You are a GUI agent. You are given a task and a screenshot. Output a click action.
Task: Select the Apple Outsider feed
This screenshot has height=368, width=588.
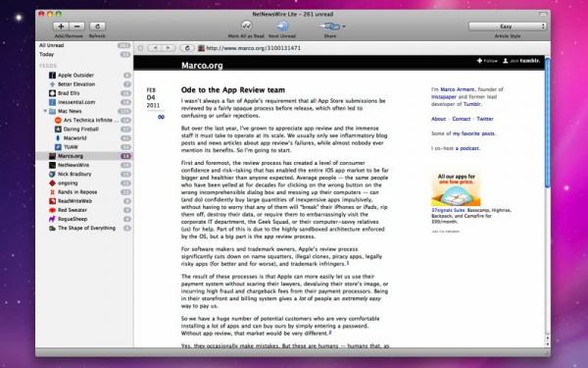click(75, 76)
